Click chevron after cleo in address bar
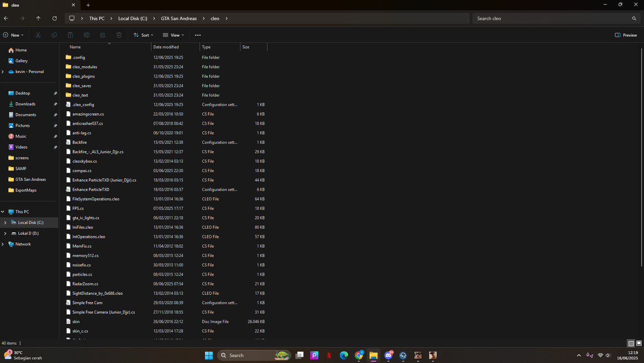The height and width of the screenshot is (363, 644). [226, 18]
